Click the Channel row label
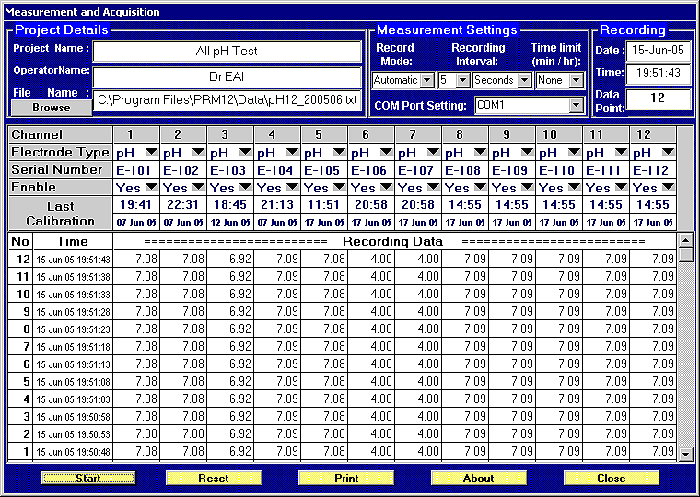Image resolution: width=700 pixels, height=497 pixels. click(x=60, y=134)
